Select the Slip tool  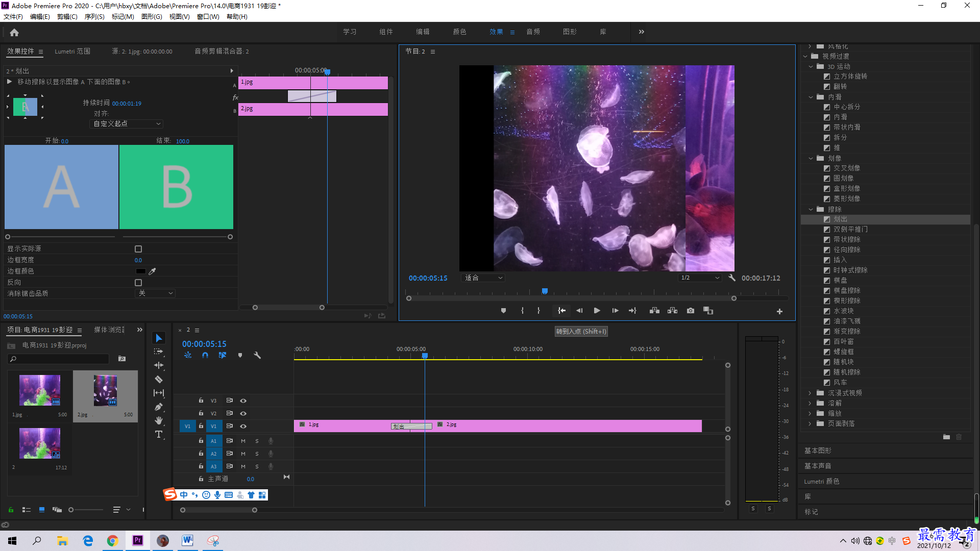[x=159, y=393]
